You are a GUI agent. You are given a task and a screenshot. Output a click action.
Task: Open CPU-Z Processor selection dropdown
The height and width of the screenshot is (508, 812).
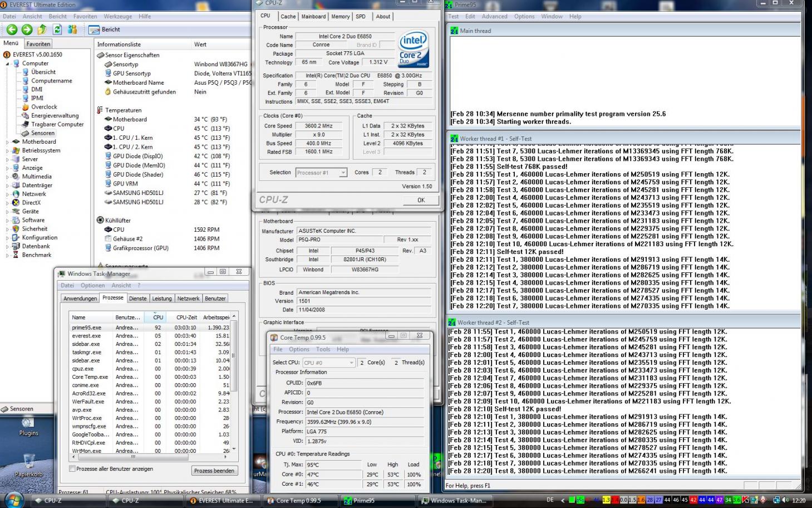coord(322,173)
